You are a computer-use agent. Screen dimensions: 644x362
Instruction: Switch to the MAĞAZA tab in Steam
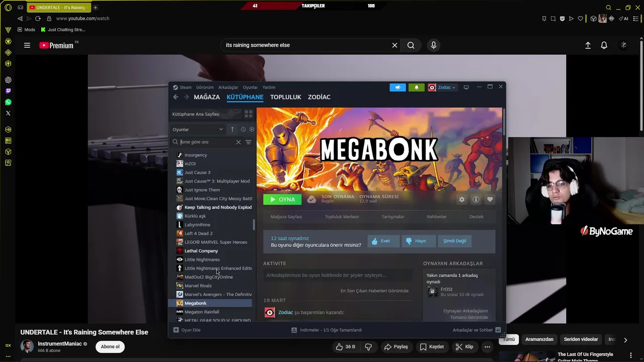207,97
